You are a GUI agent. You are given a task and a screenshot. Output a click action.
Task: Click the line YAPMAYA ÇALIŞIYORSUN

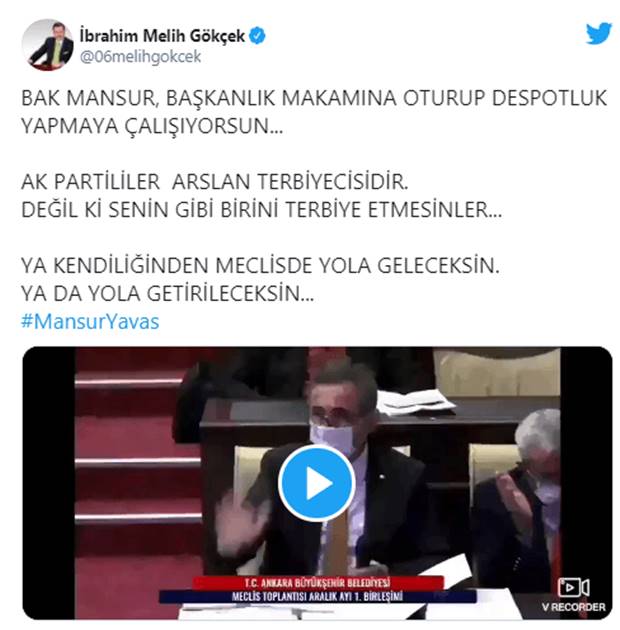click(x=152, y=126)
